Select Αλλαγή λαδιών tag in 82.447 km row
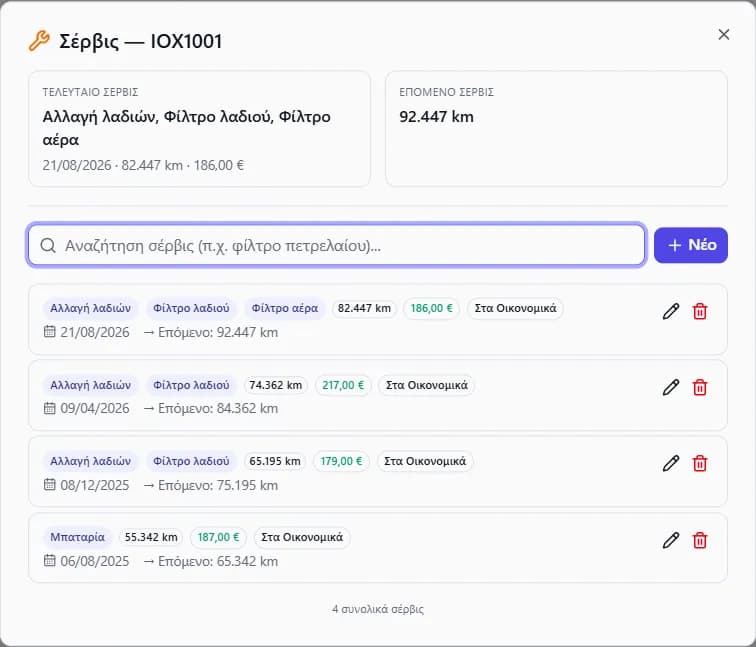Screen dimensions: 756x647 91,309
